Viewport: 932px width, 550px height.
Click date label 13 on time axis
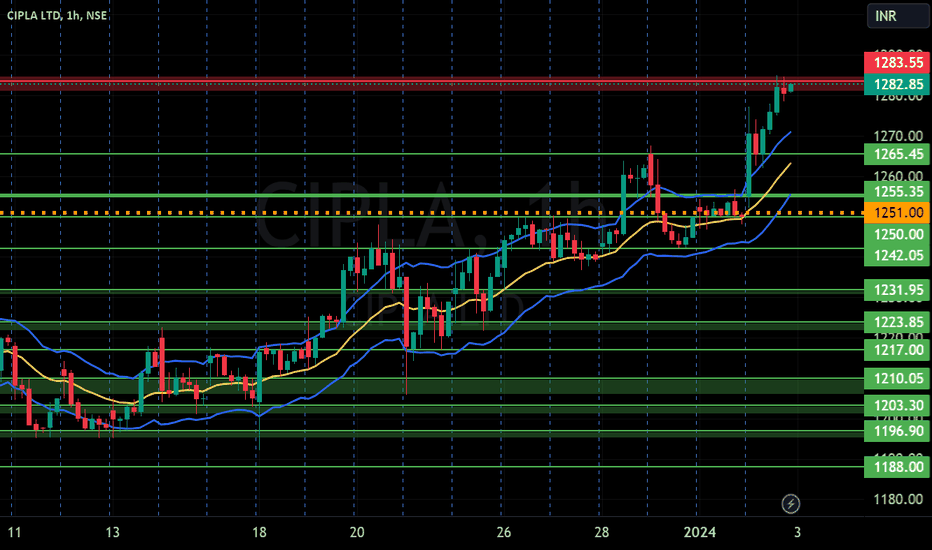(x=112, y=532)
